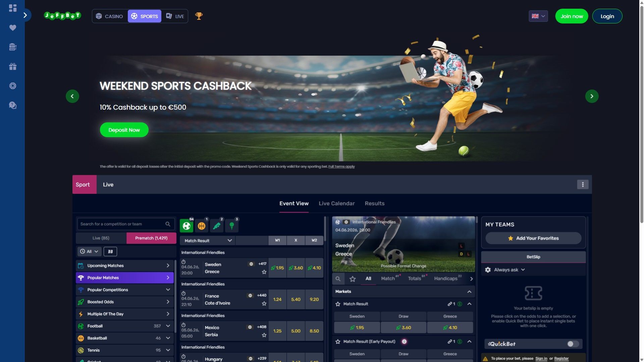The height and width of the screenshot is (362, 644).
Task: Click Deposit Now on the banner
Action: tap(124, 130)
